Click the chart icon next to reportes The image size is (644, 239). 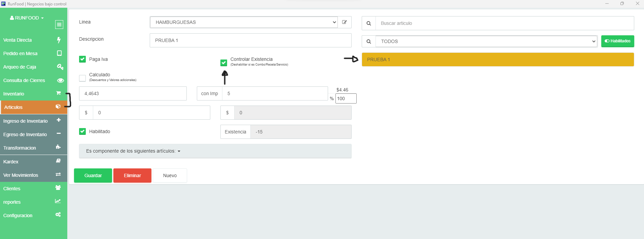pyautogui.click(x=58, y=201)
